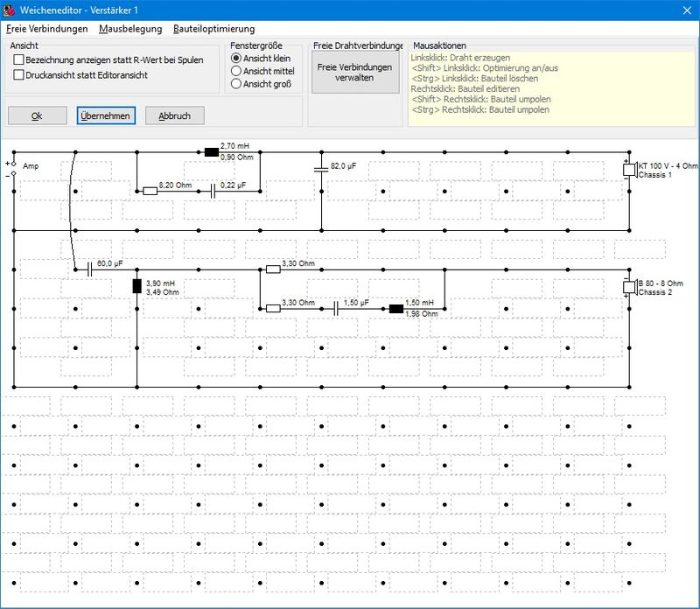
Task: Click the '0,90 Ohm' value label
Action: pyautogui.click(x=236, y=157)
